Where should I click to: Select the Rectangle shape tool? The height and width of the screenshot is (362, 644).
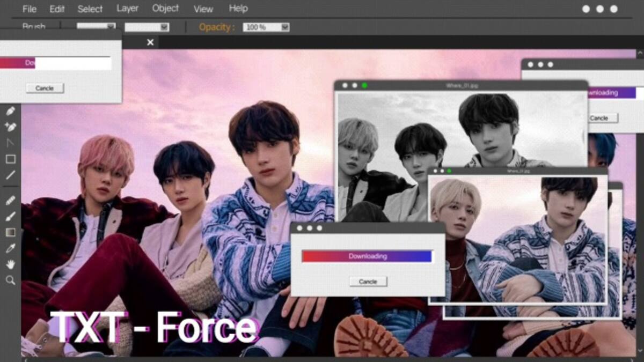coord(10,159)
